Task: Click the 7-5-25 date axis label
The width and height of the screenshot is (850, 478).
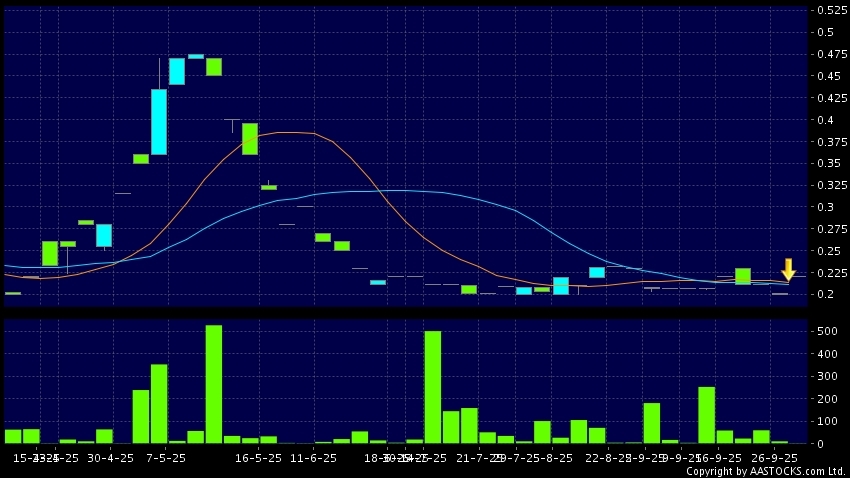Action: 166,457
